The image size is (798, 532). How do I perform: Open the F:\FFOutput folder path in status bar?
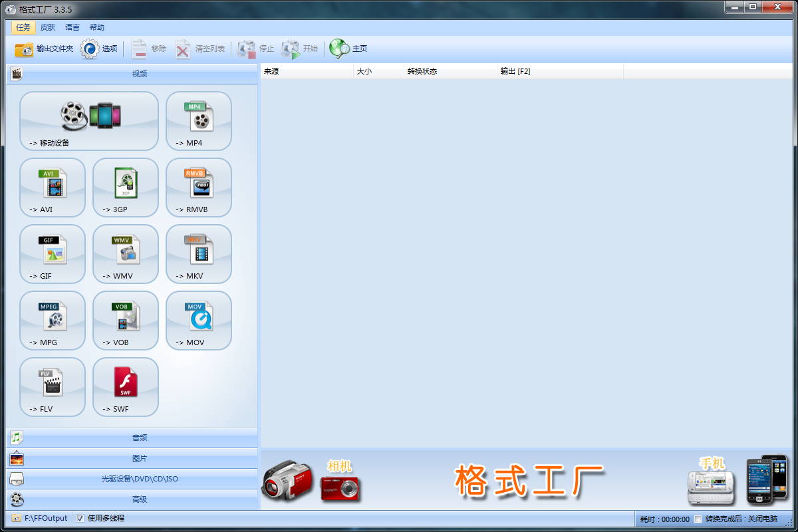point(45,519)
